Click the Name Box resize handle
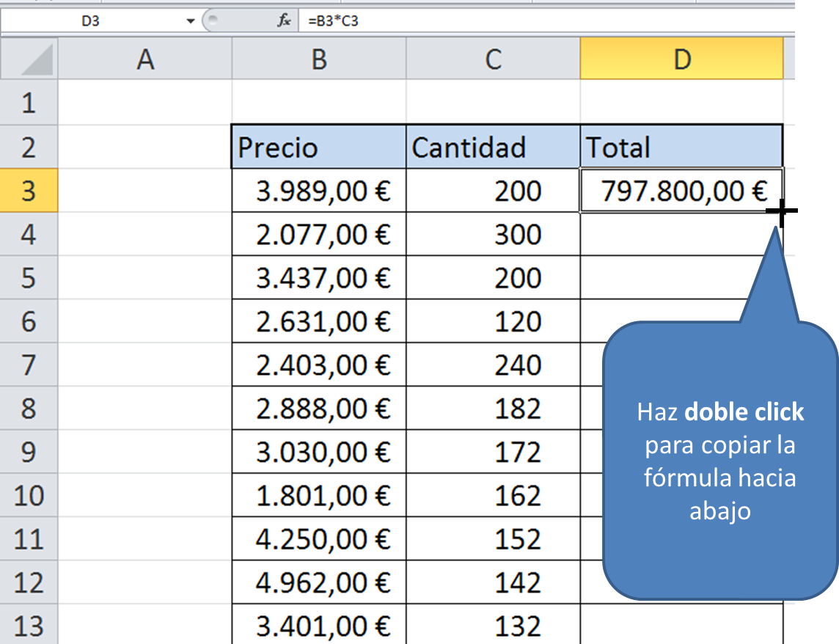The image size is (839, 644). coord(211,21)
